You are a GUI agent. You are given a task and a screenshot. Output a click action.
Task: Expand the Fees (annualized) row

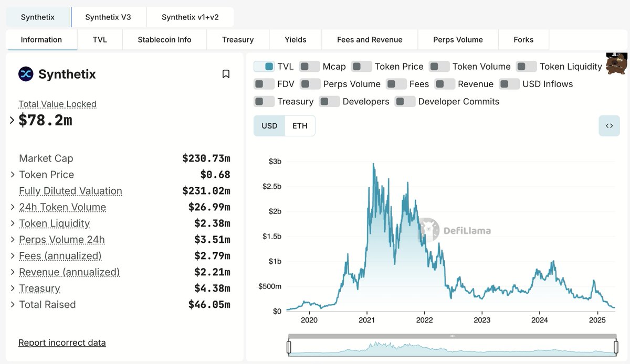tap(13, 256)
